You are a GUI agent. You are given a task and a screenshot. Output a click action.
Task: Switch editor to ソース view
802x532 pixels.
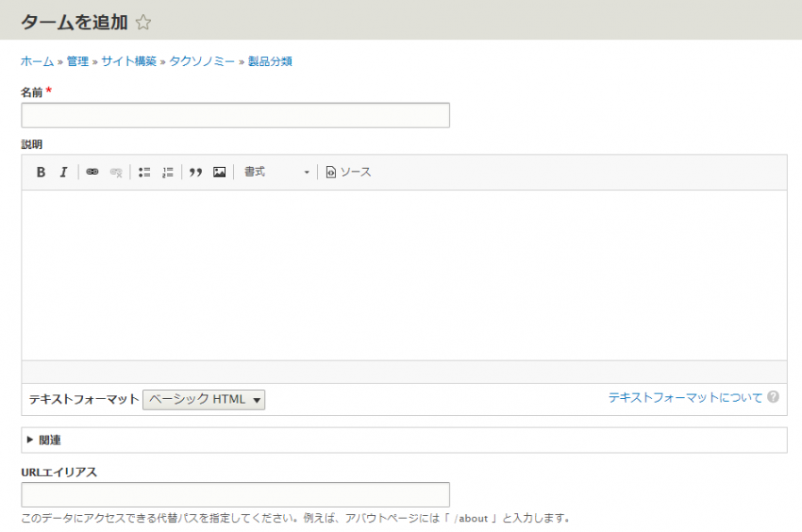(x=348, y=173)
